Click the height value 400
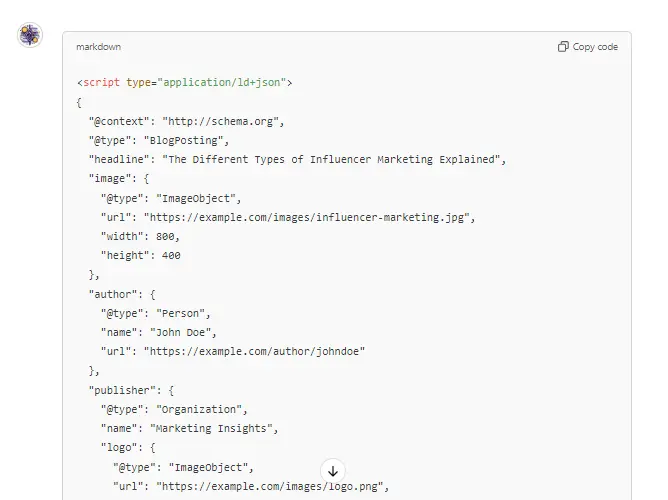The height and width of the screenshot is (500, 668). (x=170, y=255)
